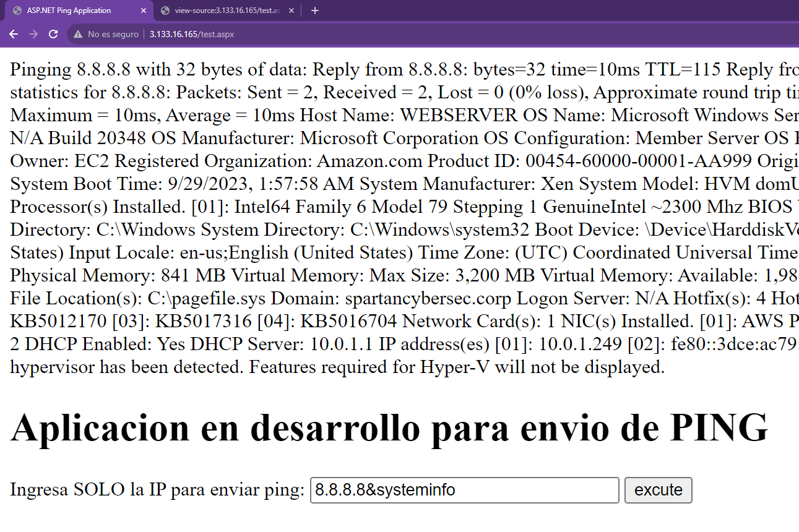Click globe favicon of ASP.NET Ping tab
The width and height of the screenshot is (799, 532).
click(x=17, y=11)
